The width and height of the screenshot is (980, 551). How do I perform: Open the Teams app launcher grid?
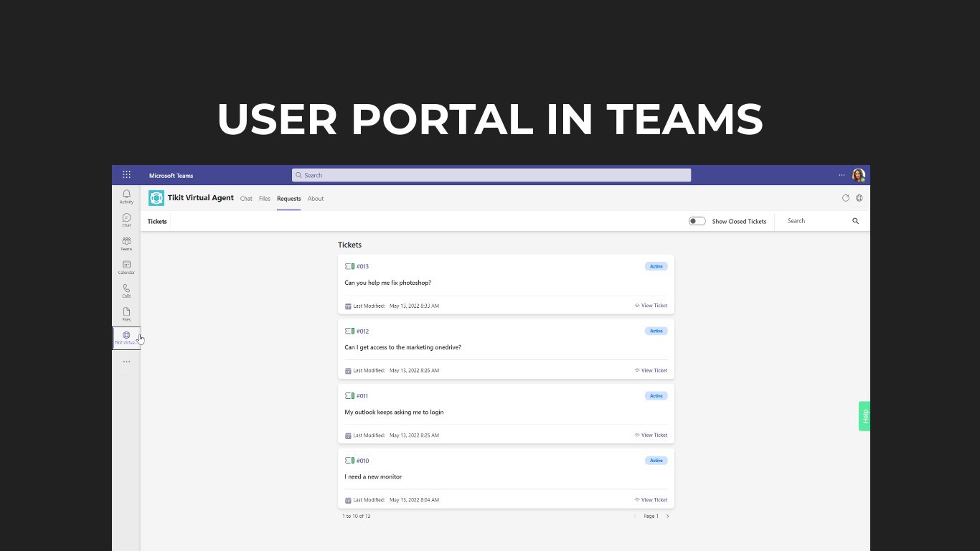(x=126, y=175)
